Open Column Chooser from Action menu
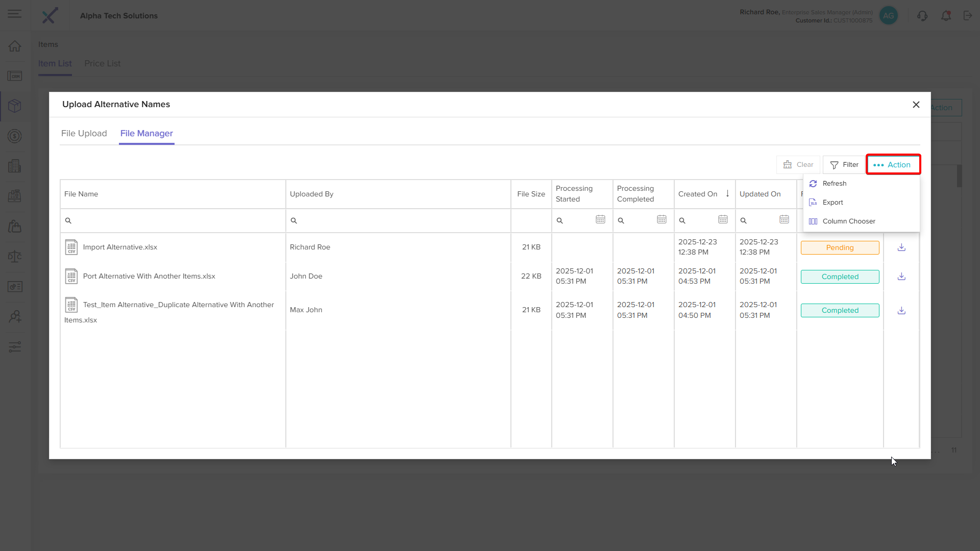This screenshot has width=980, height=551. tap(848, 221)
